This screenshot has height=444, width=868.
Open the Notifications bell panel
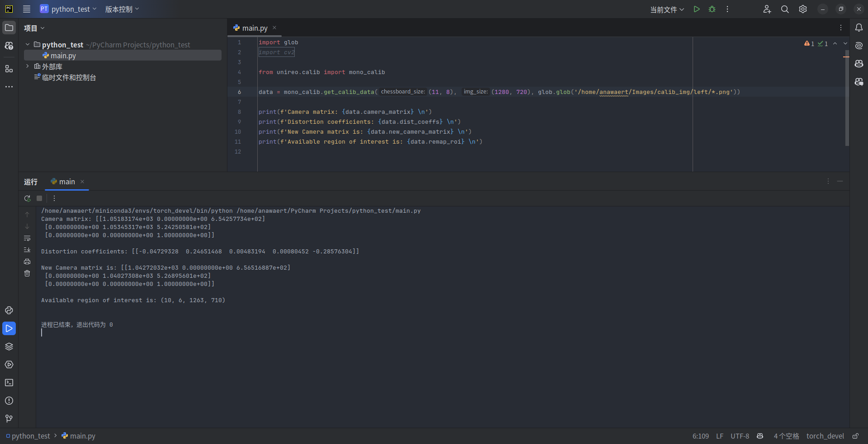click(859, 28)
